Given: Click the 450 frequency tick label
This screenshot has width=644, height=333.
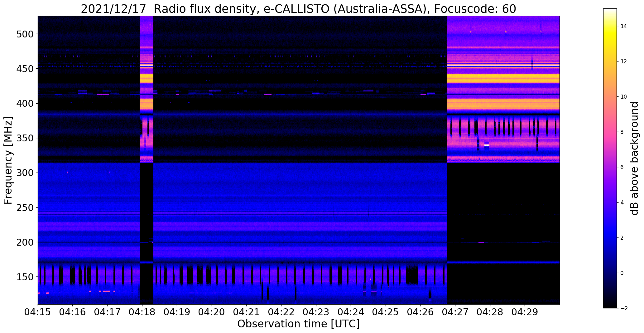Looking at the screenshot, I should pos(25,68).
